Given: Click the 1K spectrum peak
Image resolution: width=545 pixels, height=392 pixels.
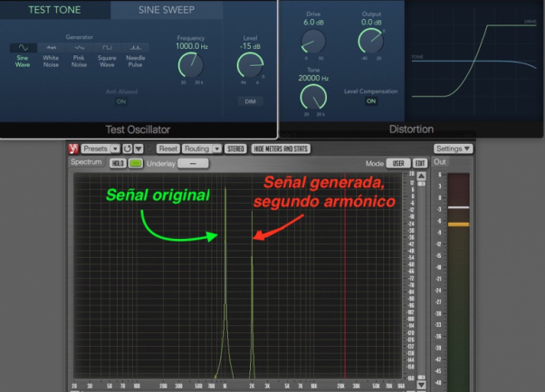Looking at the screenshot, I should pyautogui.click(x=225, y=282).
